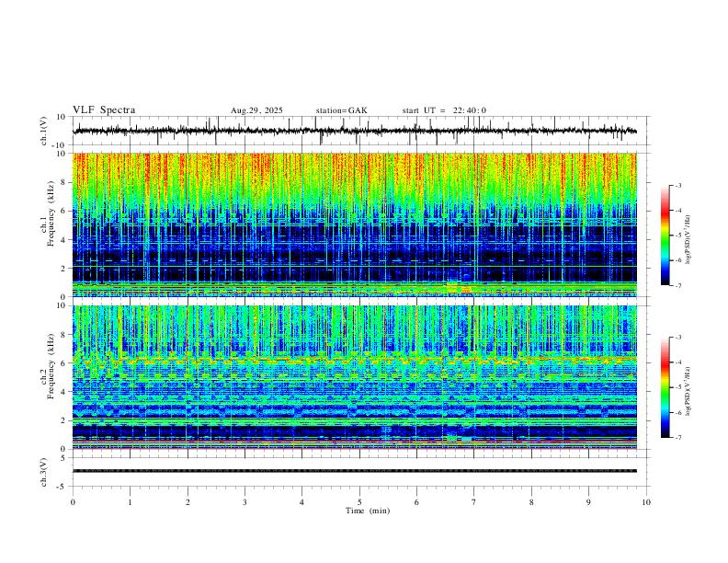This screenshot has height=563, width=728.
Task: Click the "4" kHz tick on ch.1 spectrogram
Action: coord(64,240)
